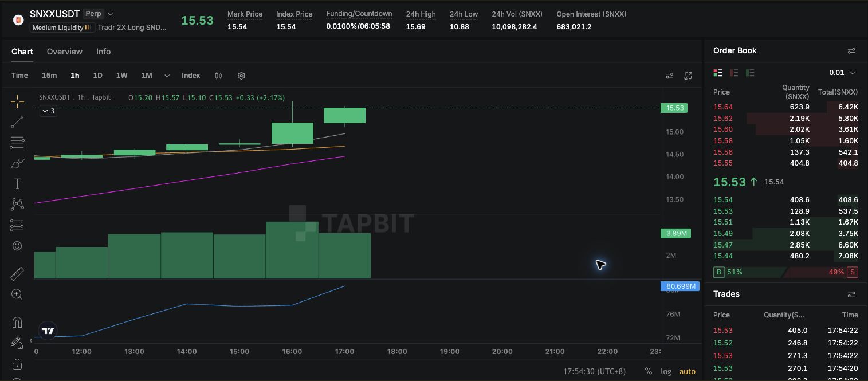This screenshot has width=868, height=381.
Task: Toggle lock all drawings
Action: (x=17, y=364)
